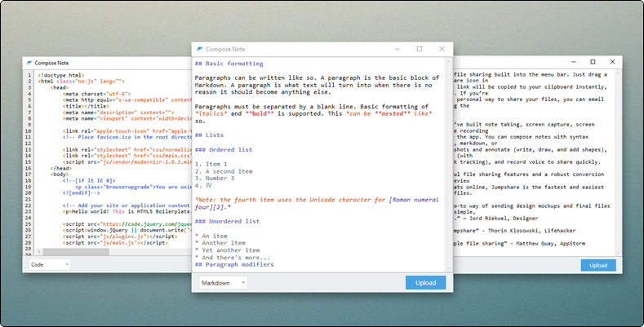
Task: Open the Markdown format dropdown
Action: click(x=223, y=283)
